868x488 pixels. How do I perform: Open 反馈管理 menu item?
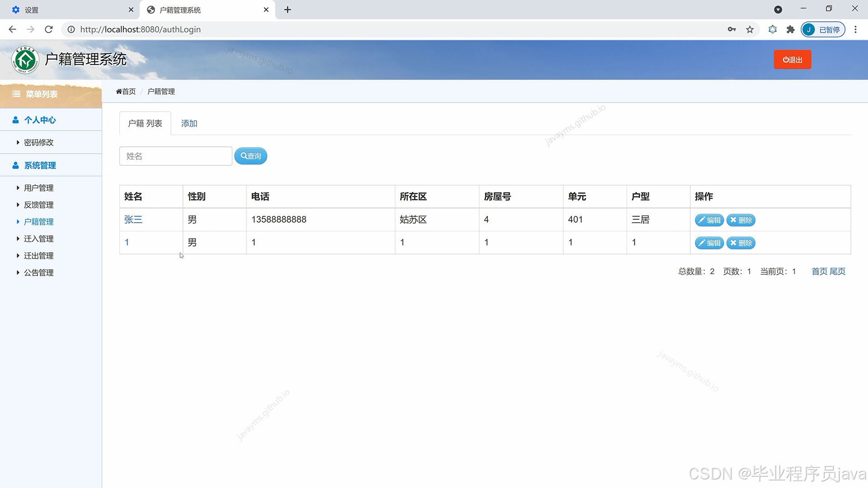38,205
